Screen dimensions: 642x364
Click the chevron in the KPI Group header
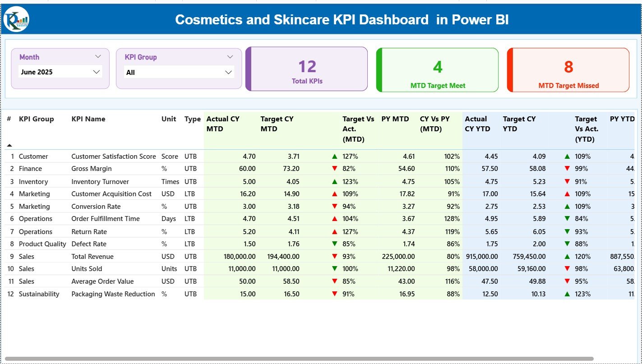(x=230, y=56)
